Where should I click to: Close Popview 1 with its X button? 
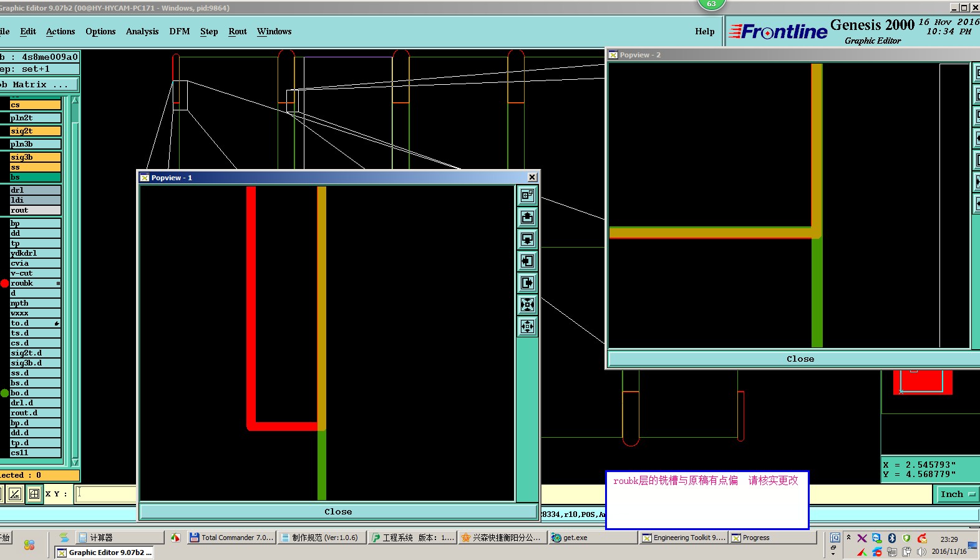pos(532,178)
